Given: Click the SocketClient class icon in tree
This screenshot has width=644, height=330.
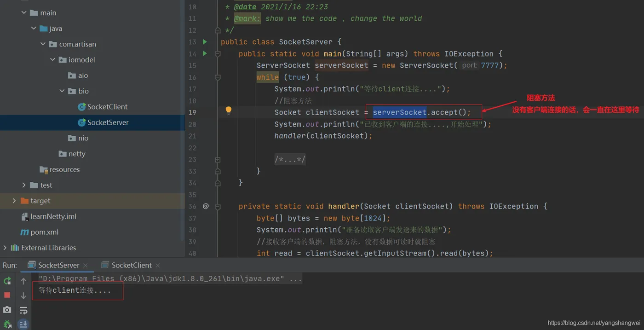Looking at the screenshot, I should pos(81,107).
